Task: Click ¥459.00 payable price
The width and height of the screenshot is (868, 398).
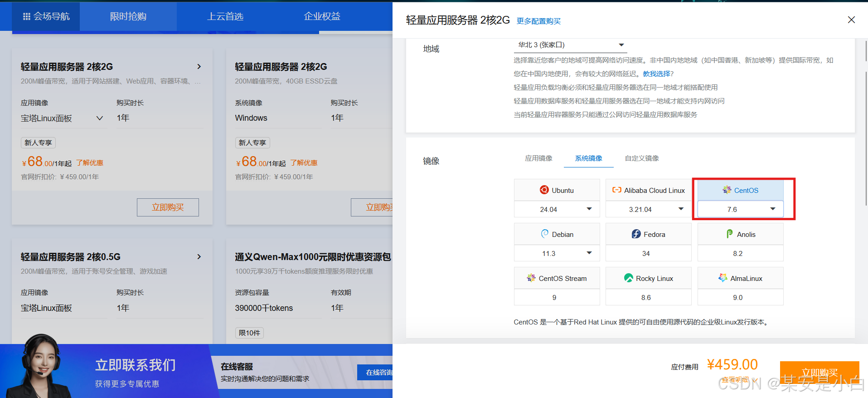Action: 732,364
